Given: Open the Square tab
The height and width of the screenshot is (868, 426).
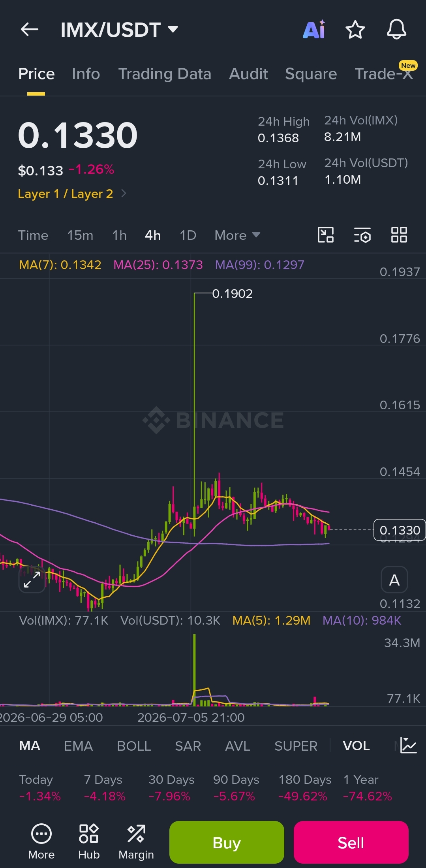Looking at the screenshot, I should tap(311, 74).
